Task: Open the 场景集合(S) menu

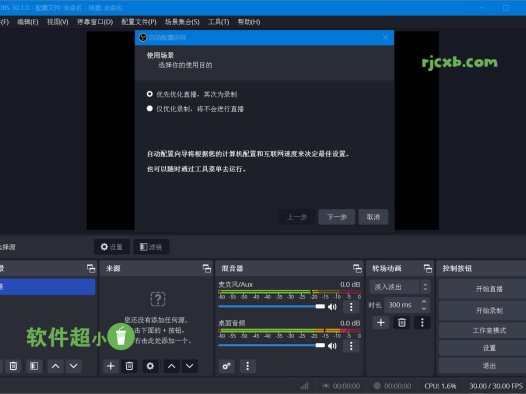Action: [182, 22]
